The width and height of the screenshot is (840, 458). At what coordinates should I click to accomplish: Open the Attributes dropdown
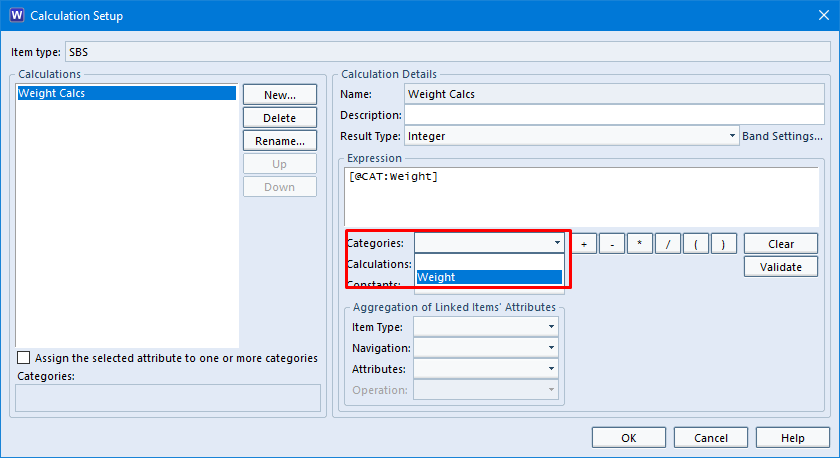click(486, 369)
